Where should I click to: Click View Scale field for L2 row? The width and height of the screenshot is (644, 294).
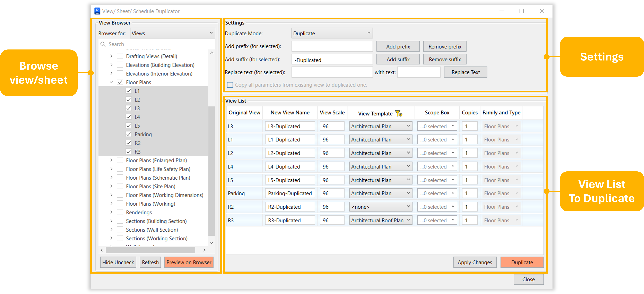[x=332, y=153]
